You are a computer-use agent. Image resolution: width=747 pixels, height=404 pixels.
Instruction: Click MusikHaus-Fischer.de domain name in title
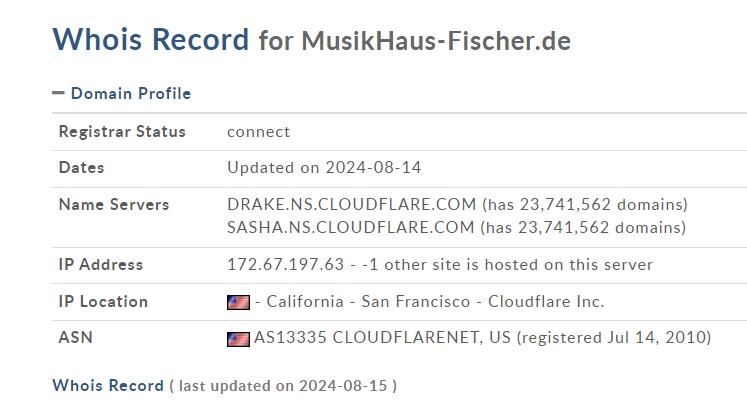point(436,40)
